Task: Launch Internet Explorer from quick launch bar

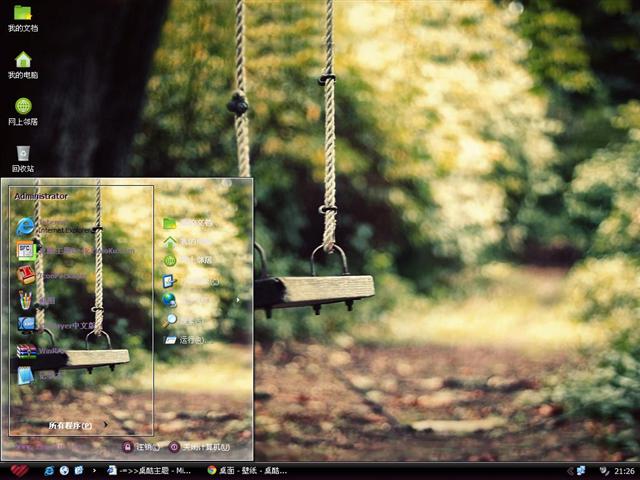Action: point(49,471)
